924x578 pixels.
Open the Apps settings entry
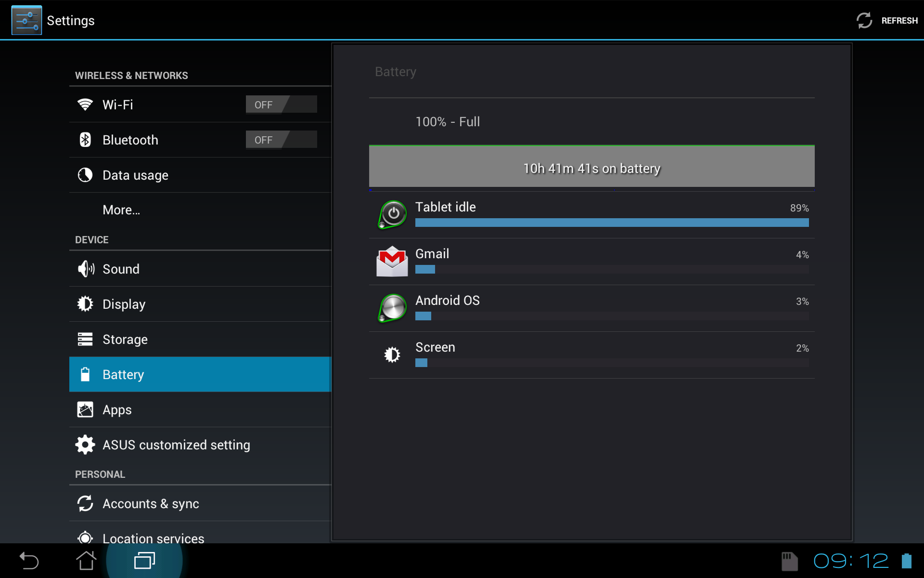(200, 409)
